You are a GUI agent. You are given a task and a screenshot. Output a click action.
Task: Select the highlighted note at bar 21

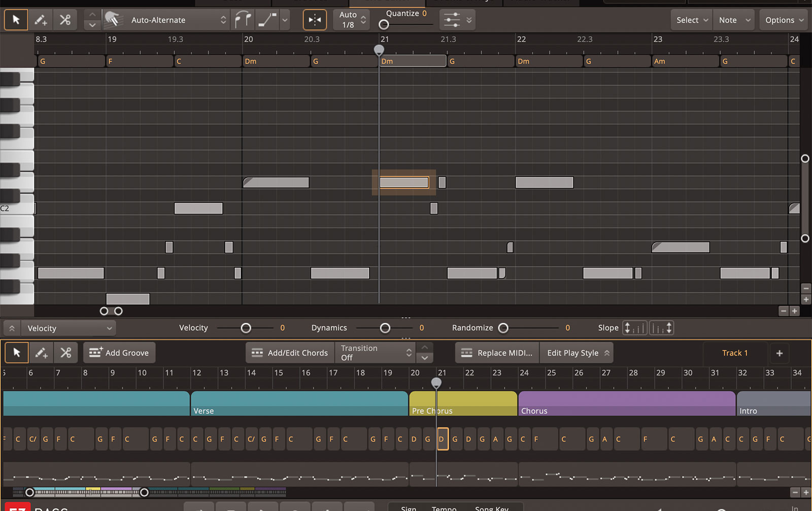[404, 182]
